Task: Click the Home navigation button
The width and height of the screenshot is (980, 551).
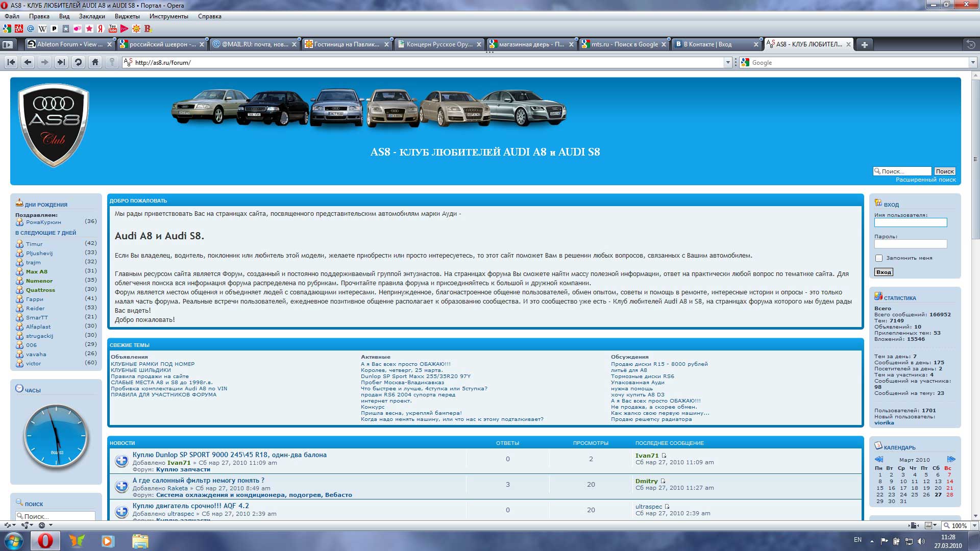Action: [x=95, y=62]
